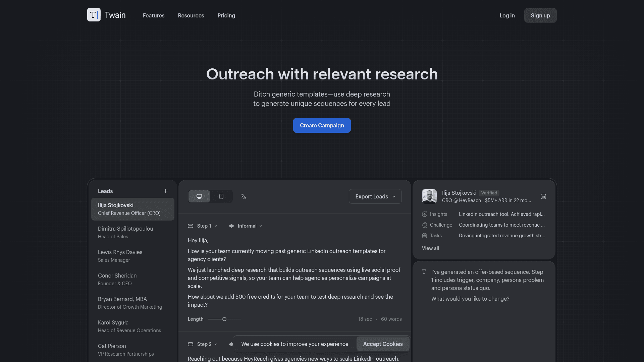This screenshot has height=362, width=644.
Task: Select lead Ilija Stojkovski
Action: click(133, 209)
